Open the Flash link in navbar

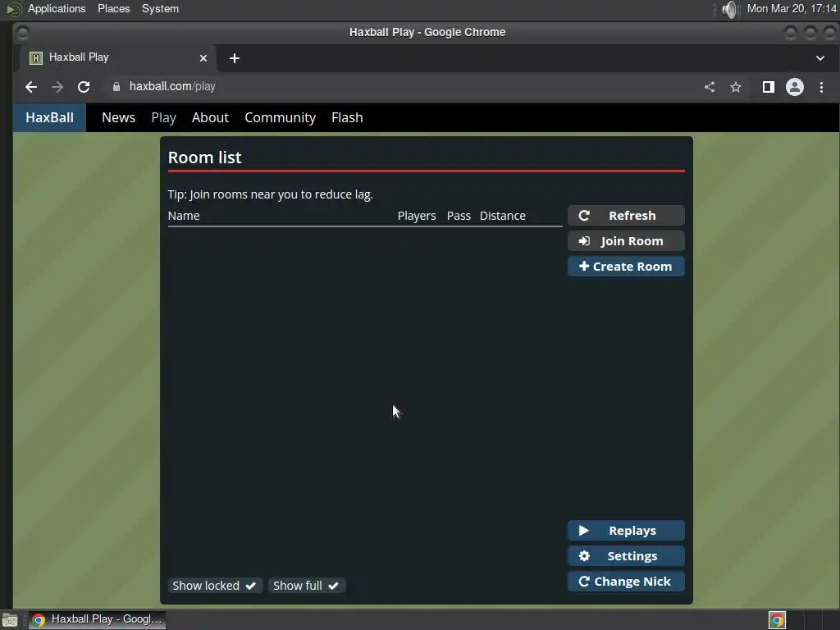point(347,117)
